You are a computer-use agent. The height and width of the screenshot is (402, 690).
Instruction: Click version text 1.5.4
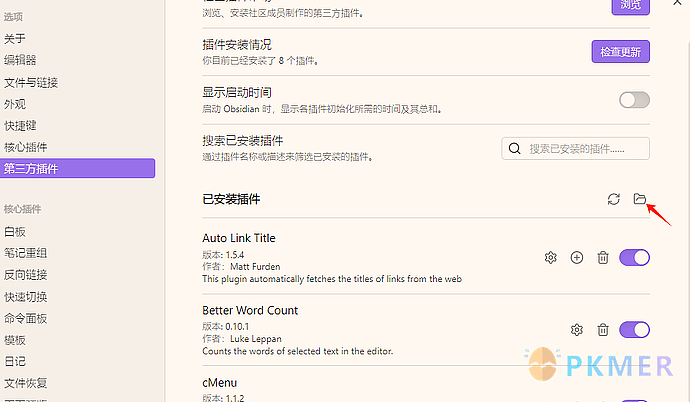pyautogui.click(x=235, y=255)
